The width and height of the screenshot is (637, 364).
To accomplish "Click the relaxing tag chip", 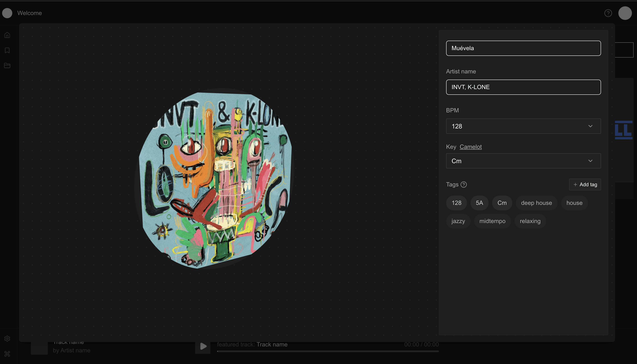I will coord(530,221).
